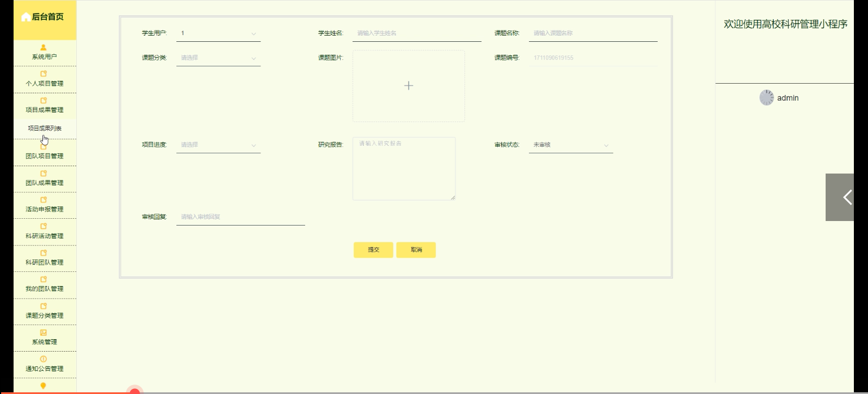Open the 审核状态 dropdown showing 未审核
868x394 pixels.
point(571,145)
